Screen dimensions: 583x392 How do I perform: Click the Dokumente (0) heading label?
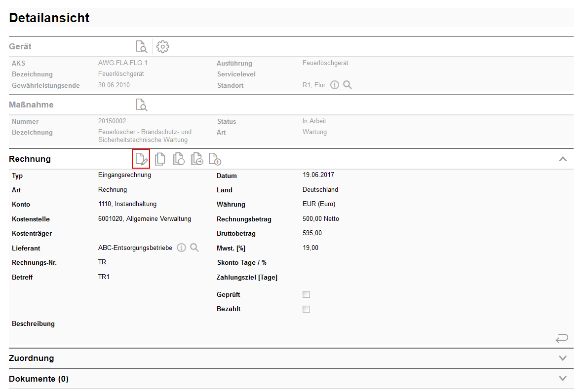coord(39,379)
